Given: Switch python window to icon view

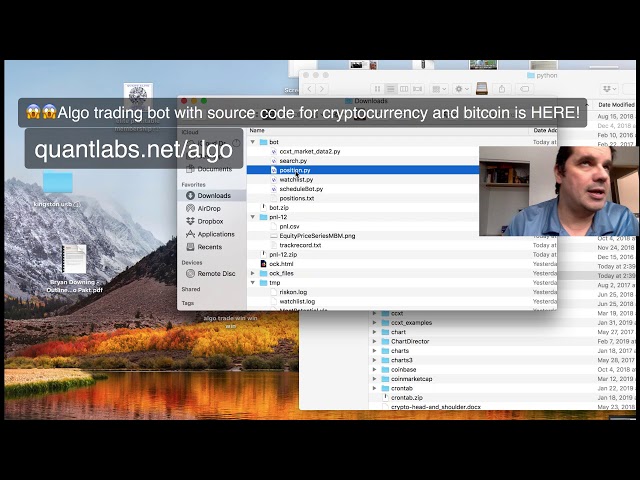Looking at the screenshot, I should [377, 89].
